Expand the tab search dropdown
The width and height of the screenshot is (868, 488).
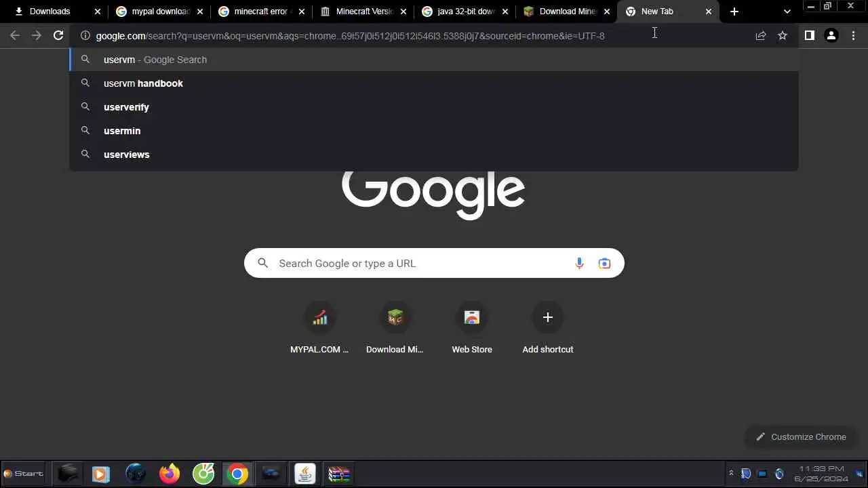(x=787, y=12)
